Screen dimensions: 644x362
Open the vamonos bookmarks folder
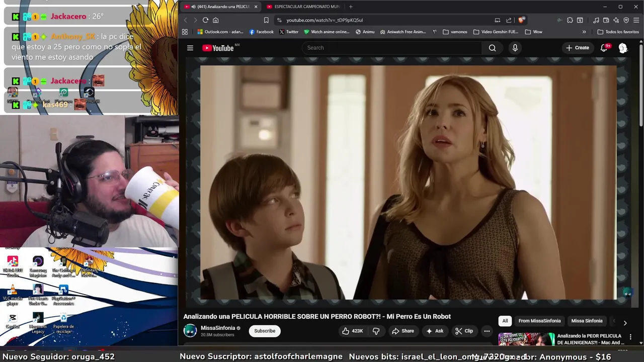(455, 32)
